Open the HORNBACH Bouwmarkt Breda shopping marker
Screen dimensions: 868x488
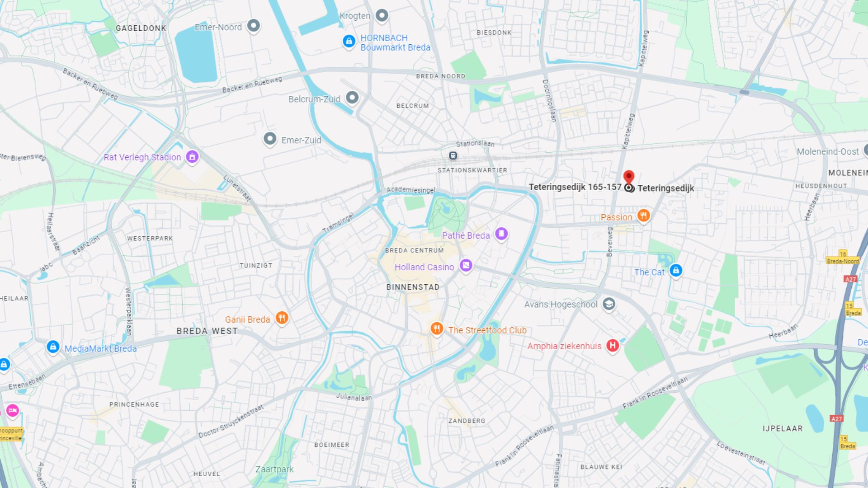tap(349, 42)
